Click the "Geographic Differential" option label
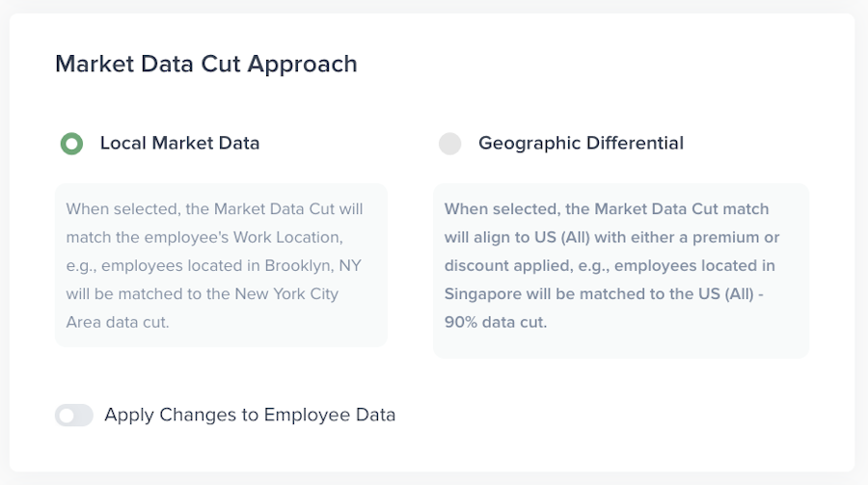 tap(581, 144)
